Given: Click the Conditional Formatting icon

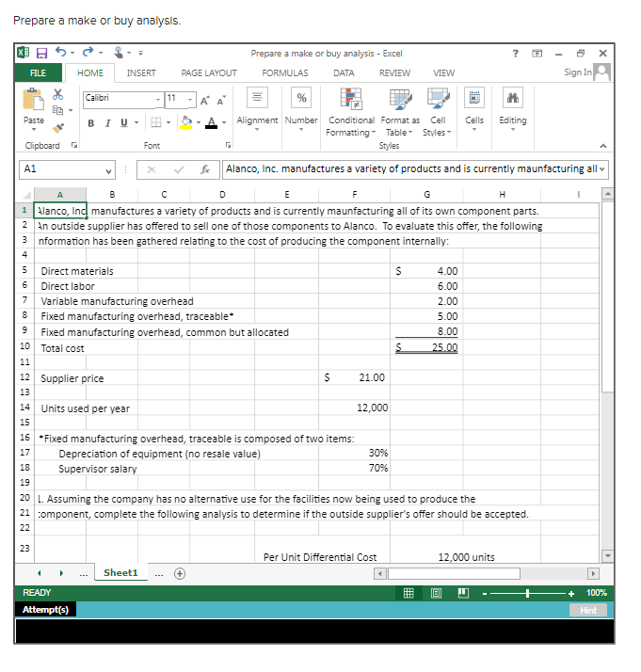Looking at the screenshot, I should [351, 98].
